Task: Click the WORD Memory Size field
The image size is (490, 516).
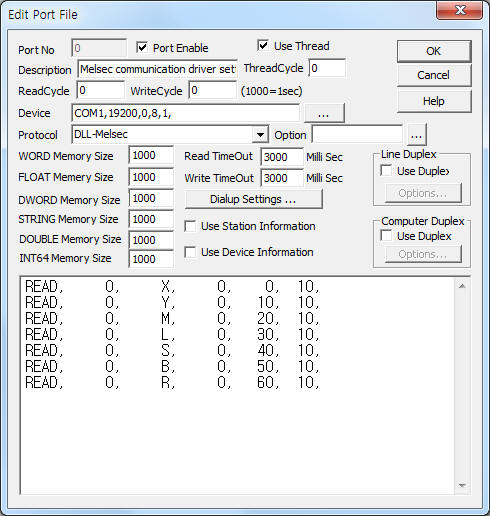Action: tap(151, 155)
